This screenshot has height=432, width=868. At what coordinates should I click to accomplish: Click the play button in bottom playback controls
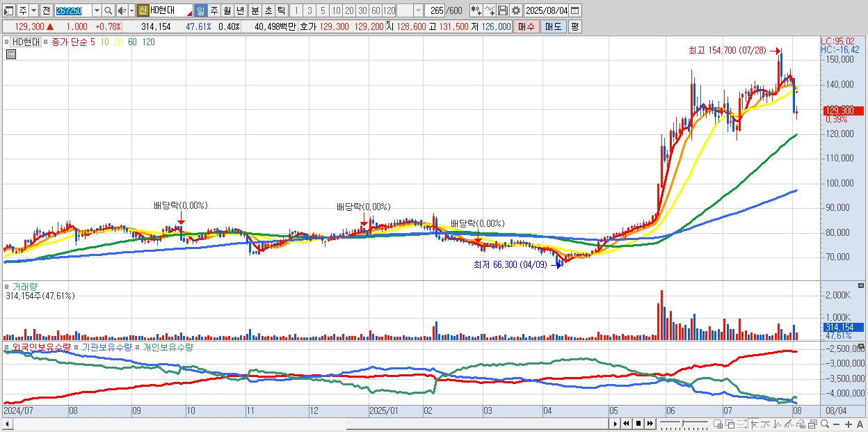(x=615, y=424)
